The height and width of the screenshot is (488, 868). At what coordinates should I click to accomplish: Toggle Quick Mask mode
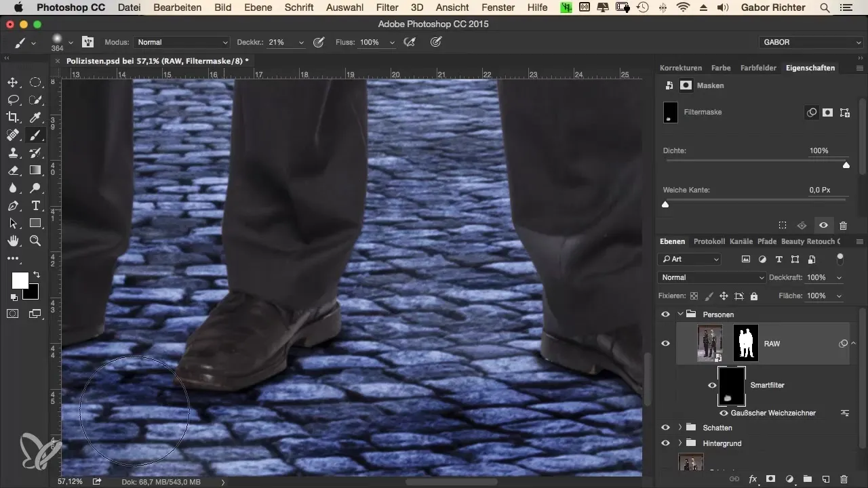(12, 313)
